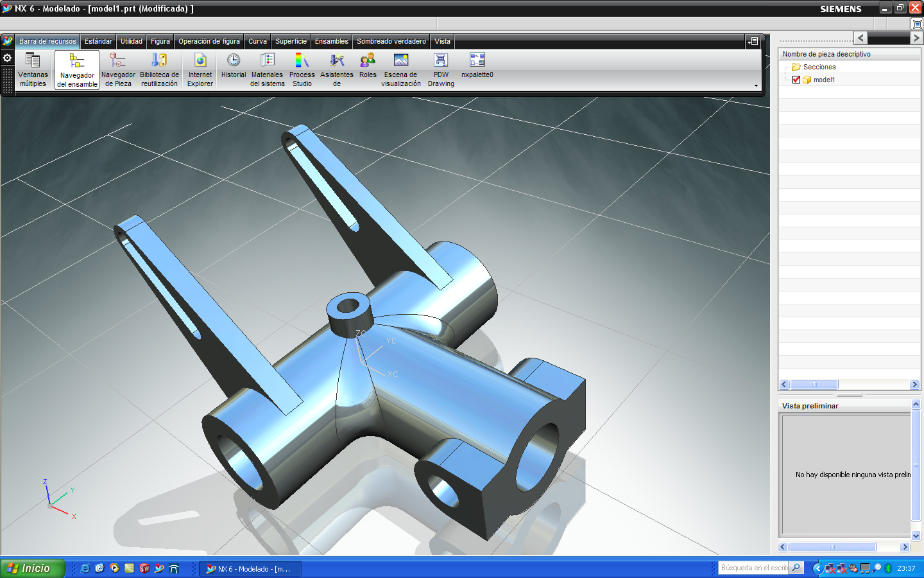Image resolution: width=924 pixels, height=578 pixels.
Task: Switch to the Superficie tab
Action: click(x=291, y=41)
